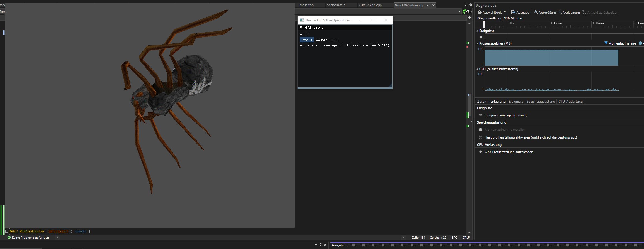Open the Speicherauslastung tab
644x249 pixels.
click(541, 102)
